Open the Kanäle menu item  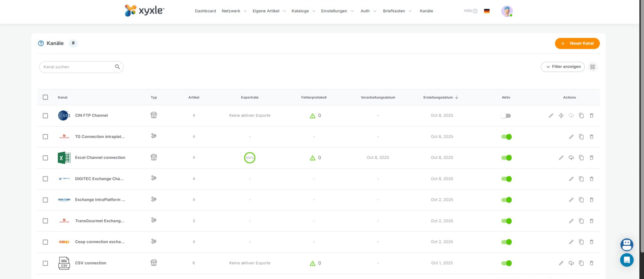[x=426, y=11]
